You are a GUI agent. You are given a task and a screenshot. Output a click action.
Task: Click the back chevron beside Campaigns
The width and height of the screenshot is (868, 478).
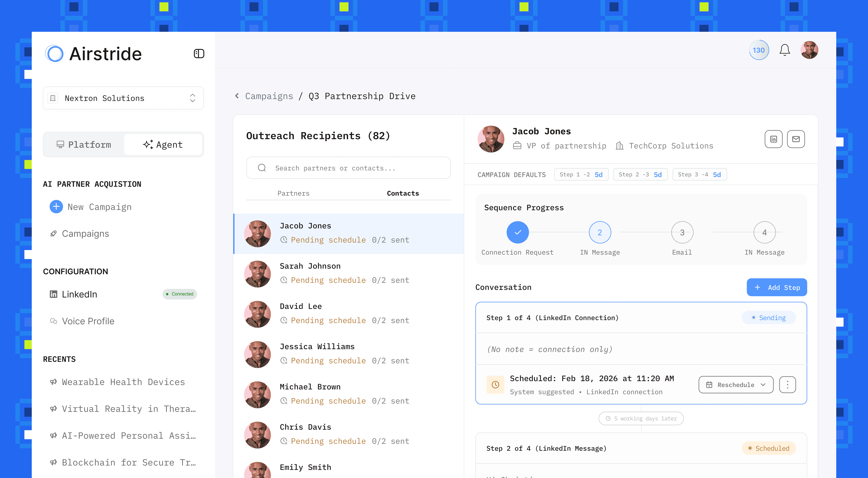pyautogui.click(x=237, y=96)
